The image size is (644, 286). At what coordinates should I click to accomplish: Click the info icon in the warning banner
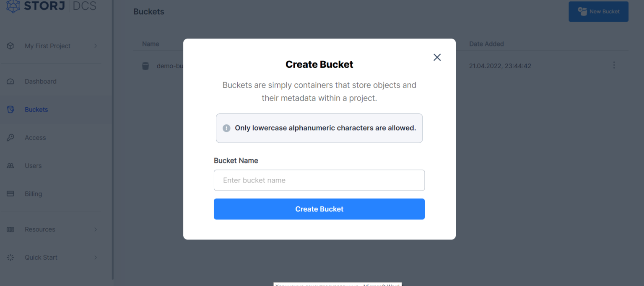click(226, 128)
